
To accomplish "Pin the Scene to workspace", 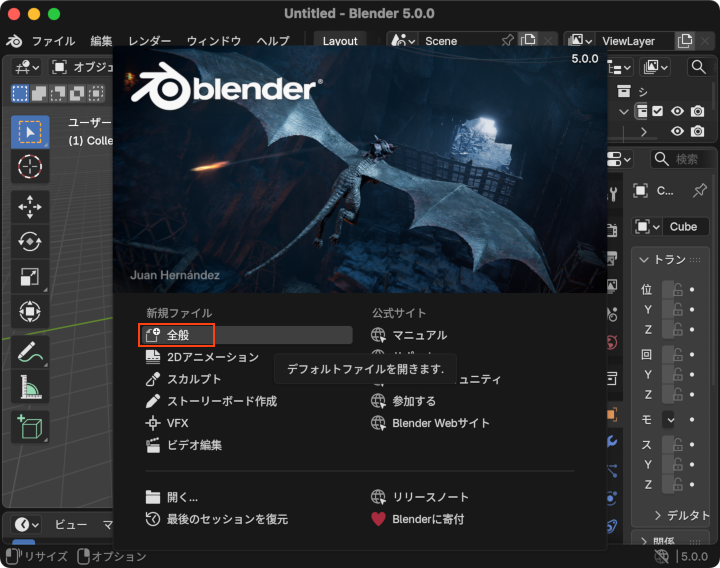I will (x=507, y=41).
